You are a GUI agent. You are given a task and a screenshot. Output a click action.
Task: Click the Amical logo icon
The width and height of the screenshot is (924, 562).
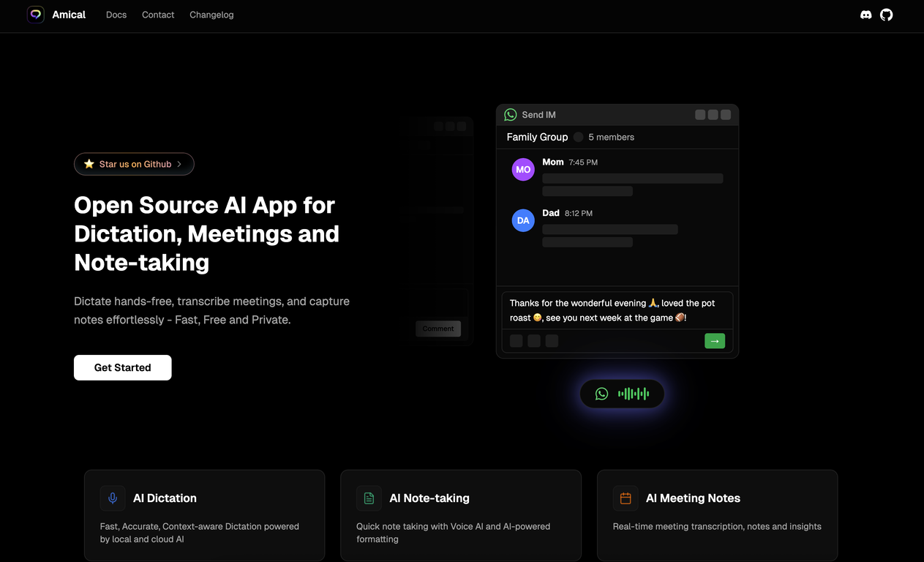pyautogui.click(x=36, y=15)
